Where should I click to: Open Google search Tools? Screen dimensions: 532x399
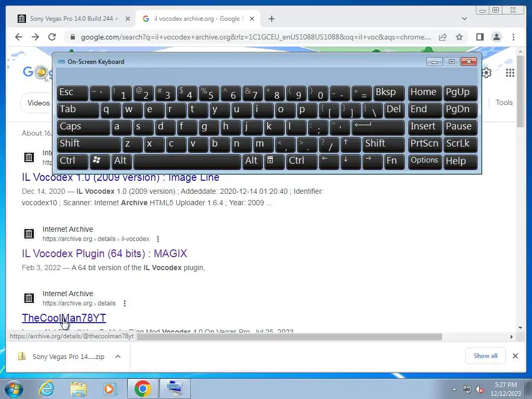point(504,102)
